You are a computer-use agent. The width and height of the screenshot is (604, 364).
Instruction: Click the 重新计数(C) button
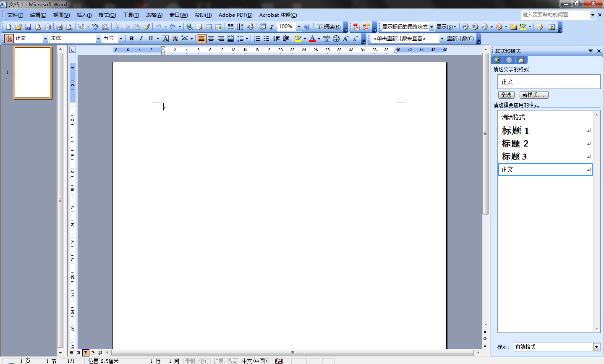tap(460, 39)
